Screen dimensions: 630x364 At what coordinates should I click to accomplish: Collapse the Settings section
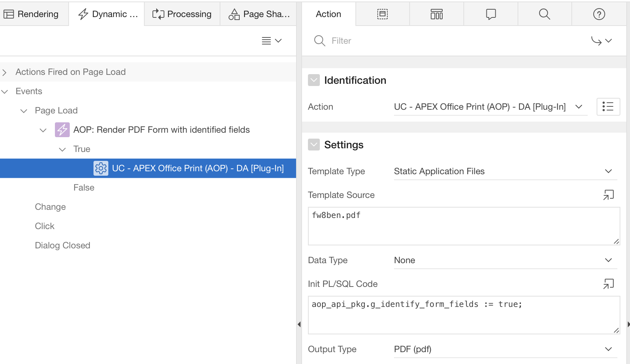314,145
